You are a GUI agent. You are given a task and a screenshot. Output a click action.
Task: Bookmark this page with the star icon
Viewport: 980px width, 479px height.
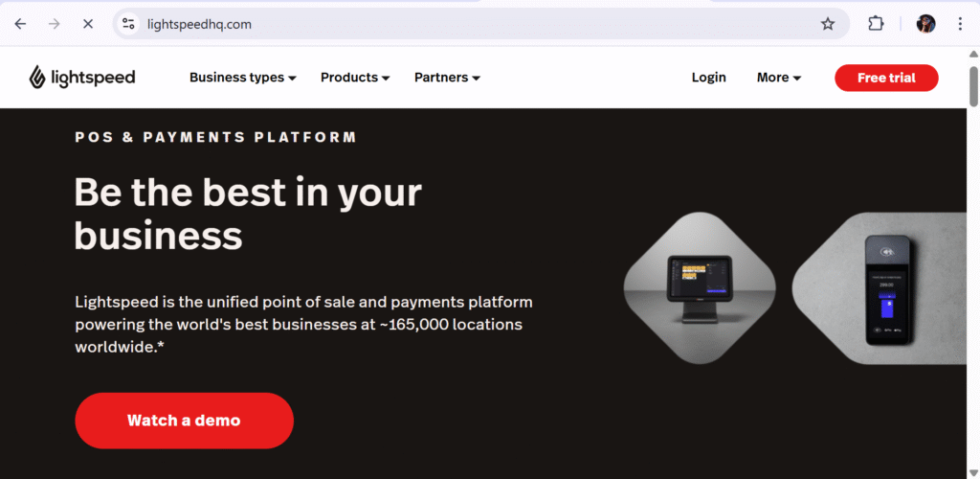(828, 24)
